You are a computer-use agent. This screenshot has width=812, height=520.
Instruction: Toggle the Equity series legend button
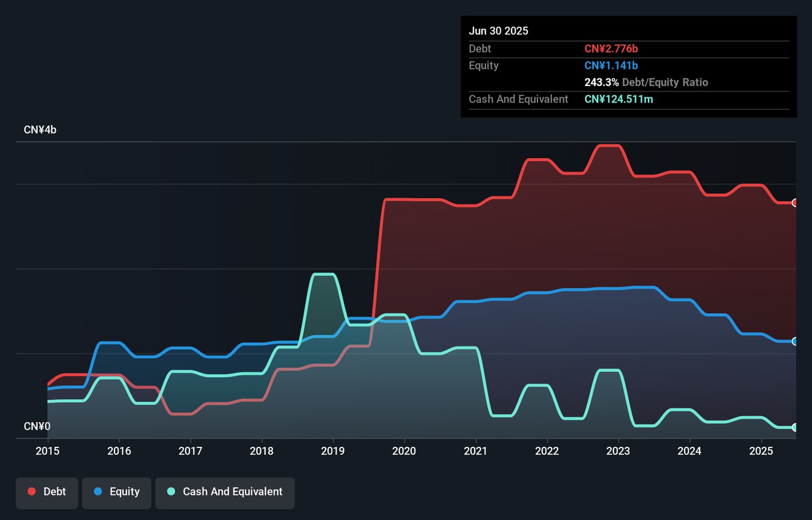click(117, 492)
